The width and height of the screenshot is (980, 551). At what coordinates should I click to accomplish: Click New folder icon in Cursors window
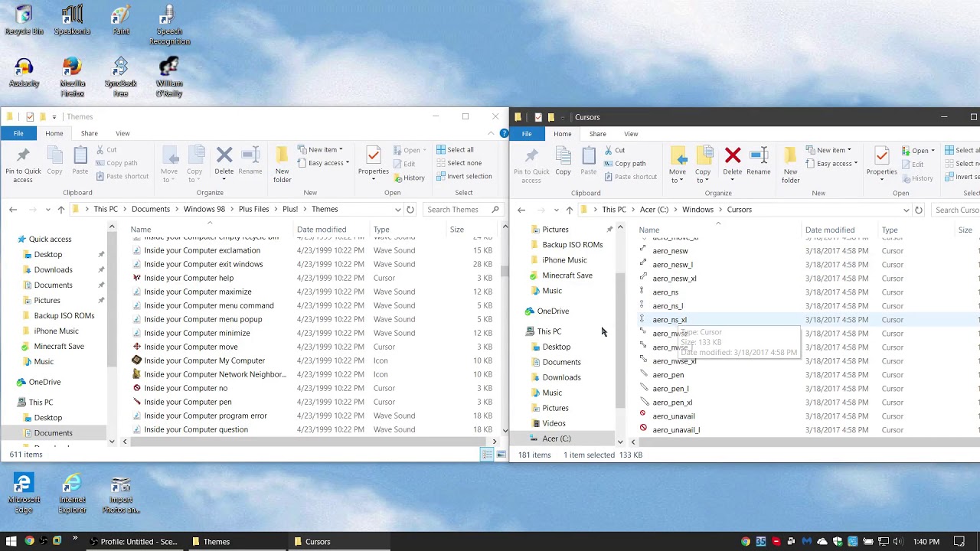(791, 165)
